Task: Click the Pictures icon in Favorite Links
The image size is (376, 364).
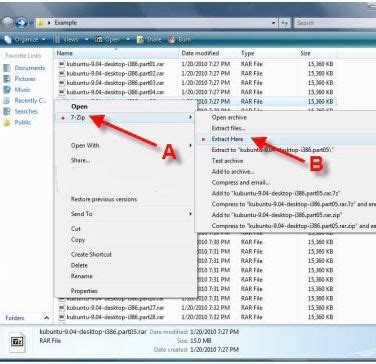Action: point(7,79)
